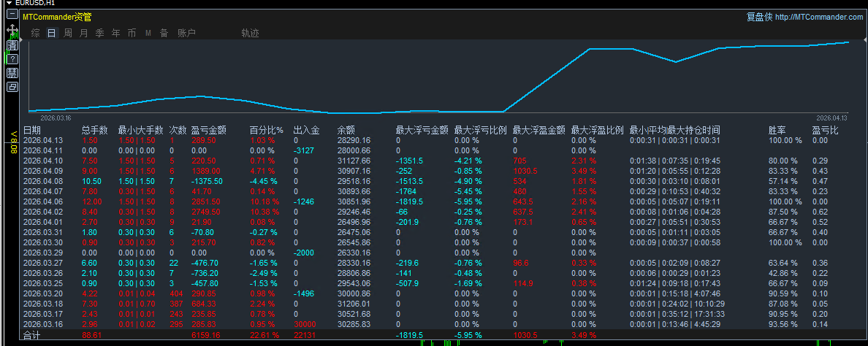Click the 禁 disable icon in sidebar

pos(12,72)
